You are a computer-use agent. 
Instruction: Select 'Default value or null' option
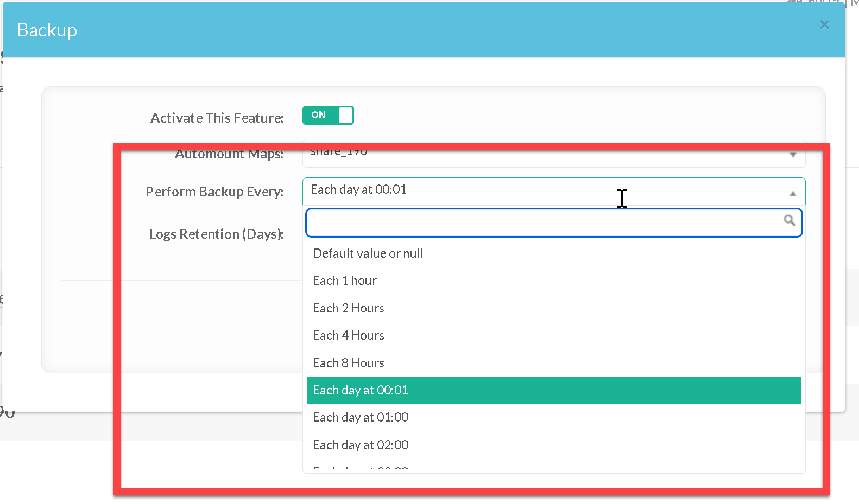pos(368,253)
